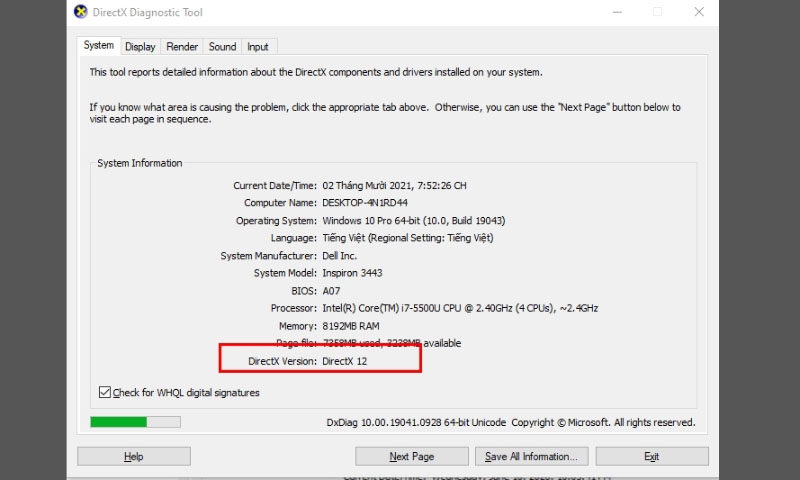The width and height of the screenshot is (800, 480).
Task: Go to Next Page
Action: pyautogui.click(x=412, y=457)
